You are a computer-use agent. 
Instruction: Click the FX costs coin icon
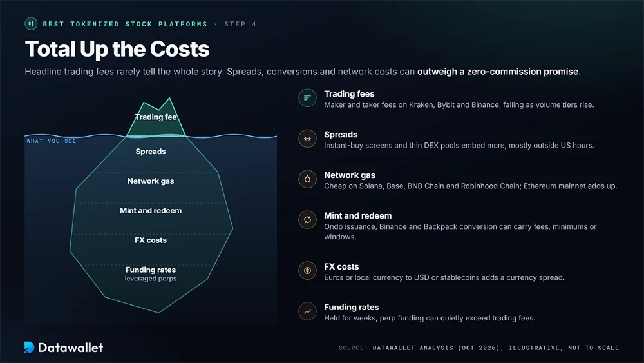(x=307, y=271)
